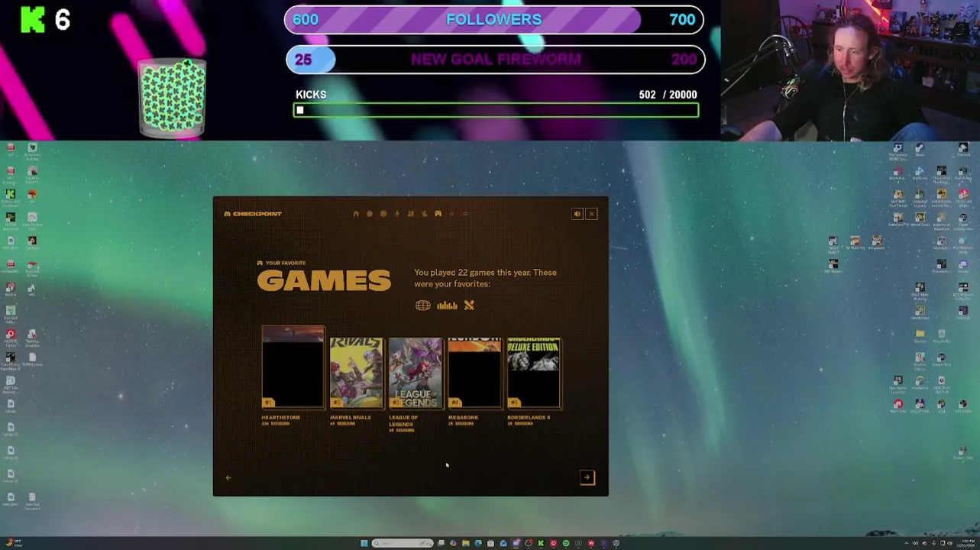
Task: Open File Explorer from the taskbar
Action: pos(465,543)
